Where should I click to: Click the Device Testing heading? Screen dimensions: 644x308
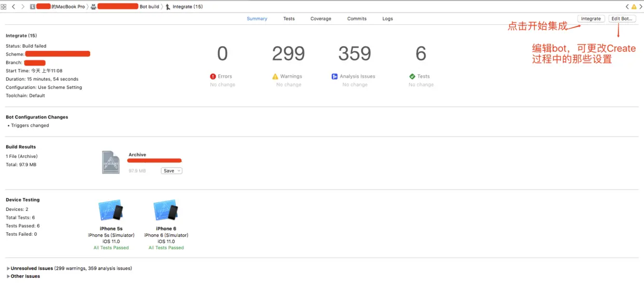click(x=23, y=200)
